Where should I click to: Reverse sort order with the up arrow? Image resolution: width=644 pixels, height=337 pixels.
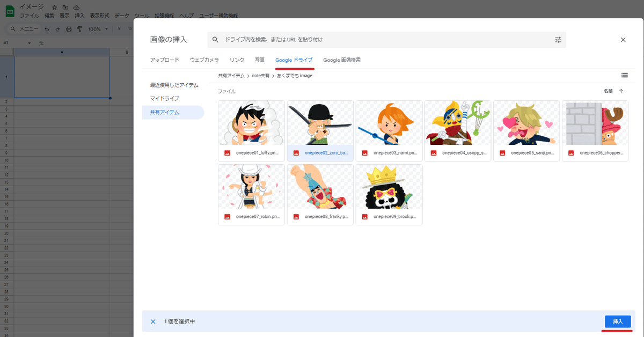(621, 91)
